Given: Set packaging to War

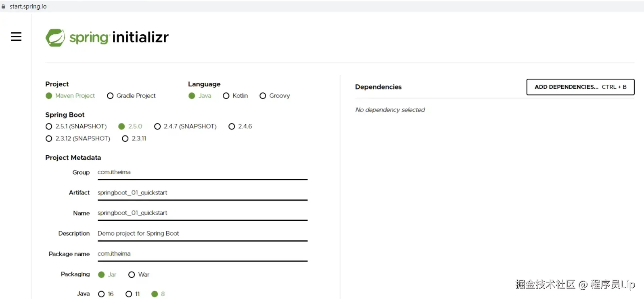Looking at the screenshot, I should 139,274.
